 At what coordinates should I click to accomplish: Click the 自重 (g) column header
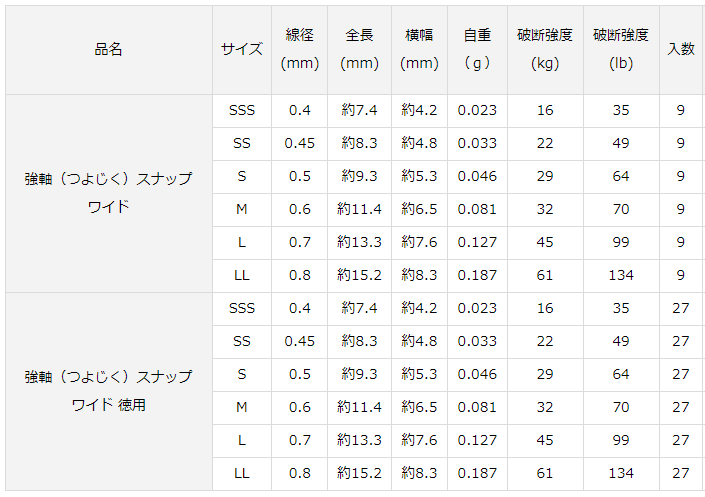coord(477,49)
